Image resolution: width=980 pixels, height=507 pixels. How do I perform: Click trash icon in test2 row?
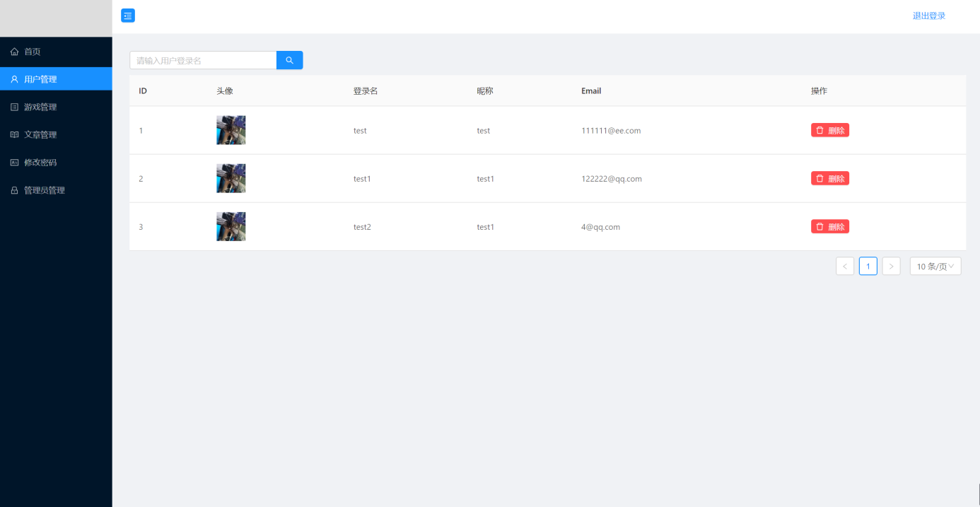(x=819, y=226)
